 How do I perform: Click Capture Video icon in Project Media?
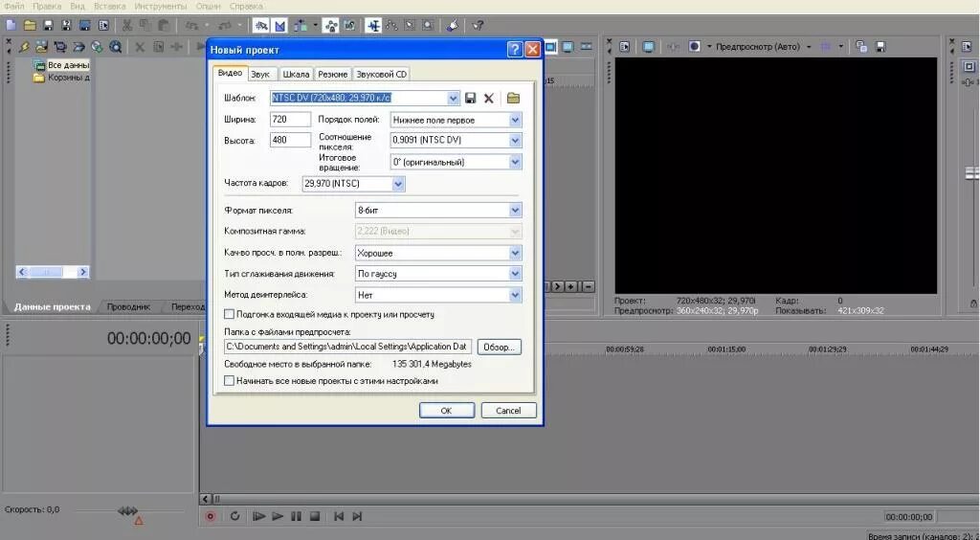pos(60,47)
